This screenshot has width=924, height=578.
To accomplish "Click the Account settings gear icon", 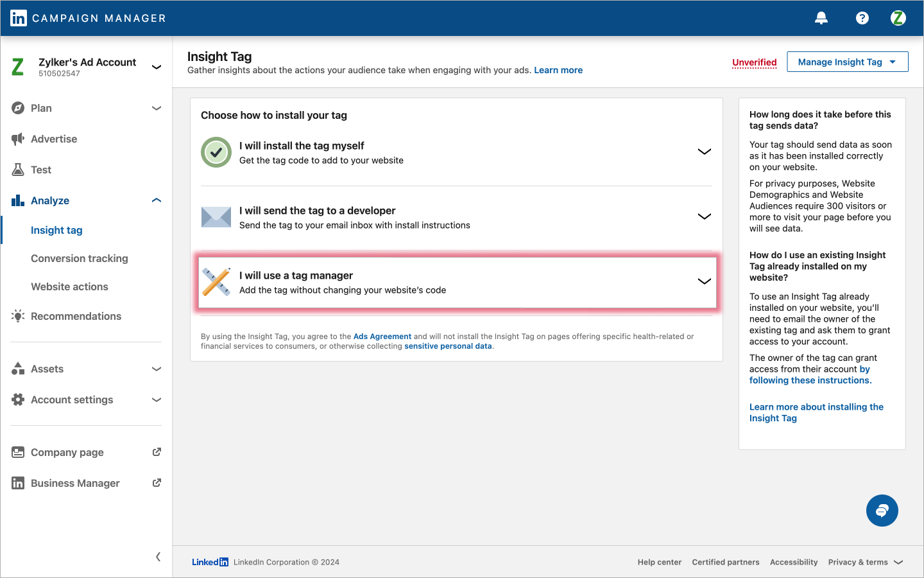I will click(18, 399).
